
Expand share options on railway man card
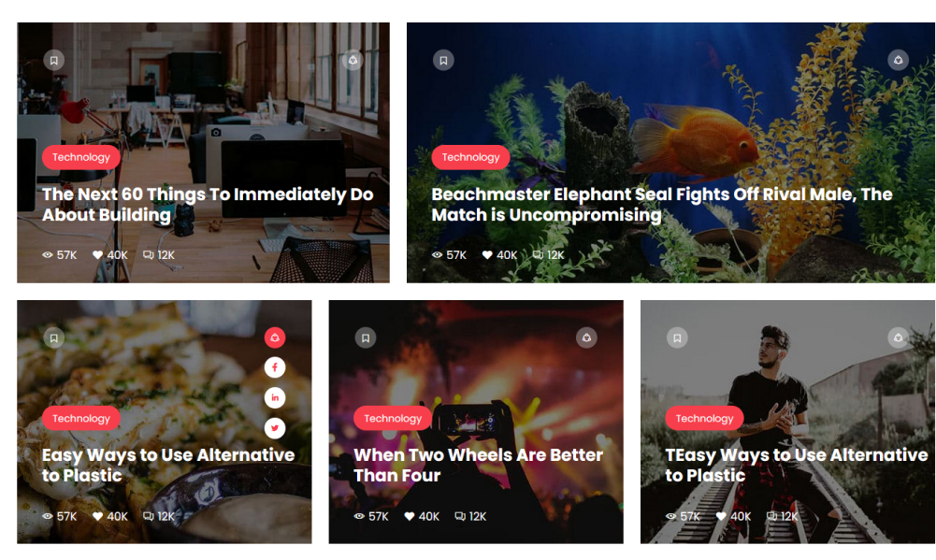[898, 337]
